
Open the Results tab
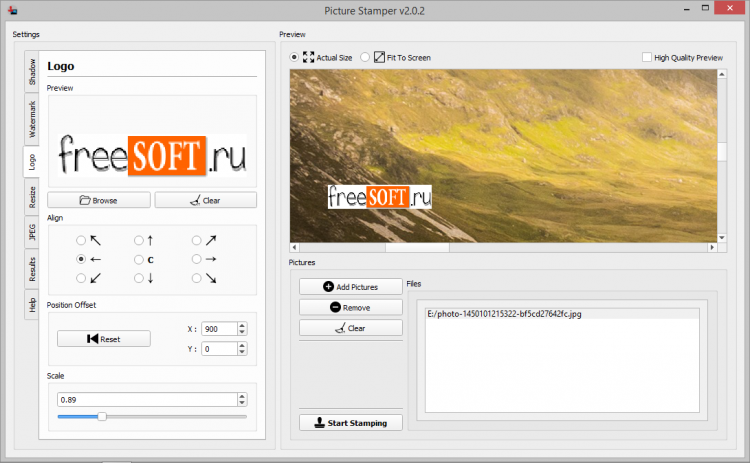[32, 269]
